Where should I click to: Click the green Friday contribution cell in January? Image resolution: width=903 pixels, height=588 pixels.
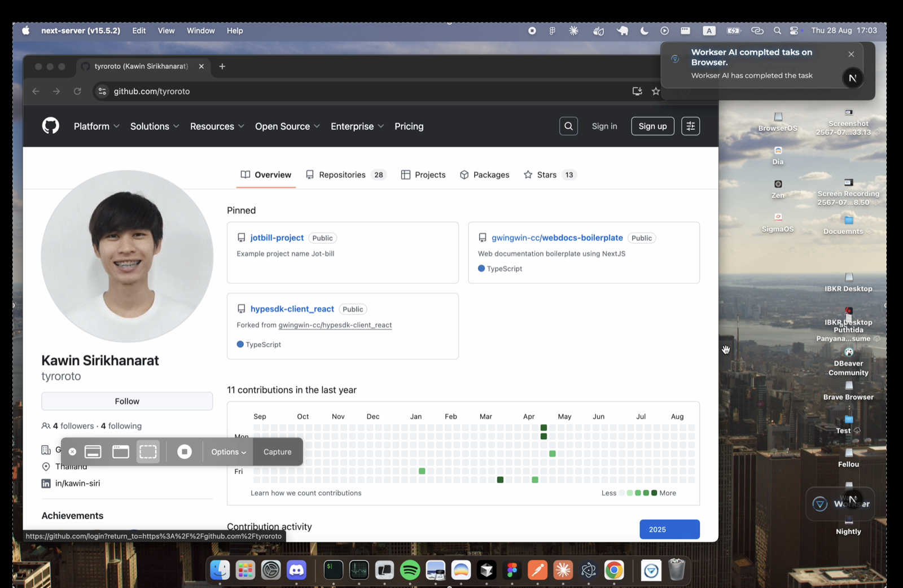coord(422,471)
